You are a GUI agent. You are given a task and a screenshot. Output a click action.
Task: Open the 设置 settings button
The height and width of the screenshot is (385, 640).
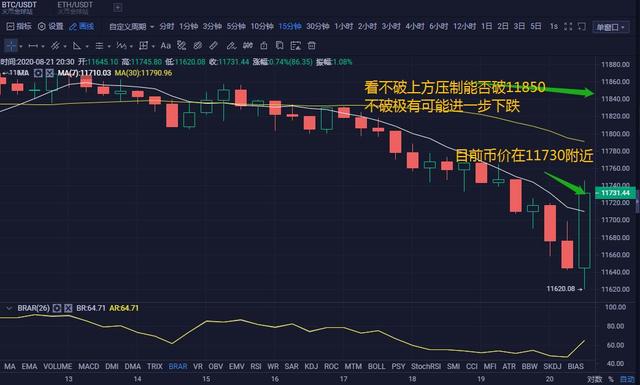(51, 27)
